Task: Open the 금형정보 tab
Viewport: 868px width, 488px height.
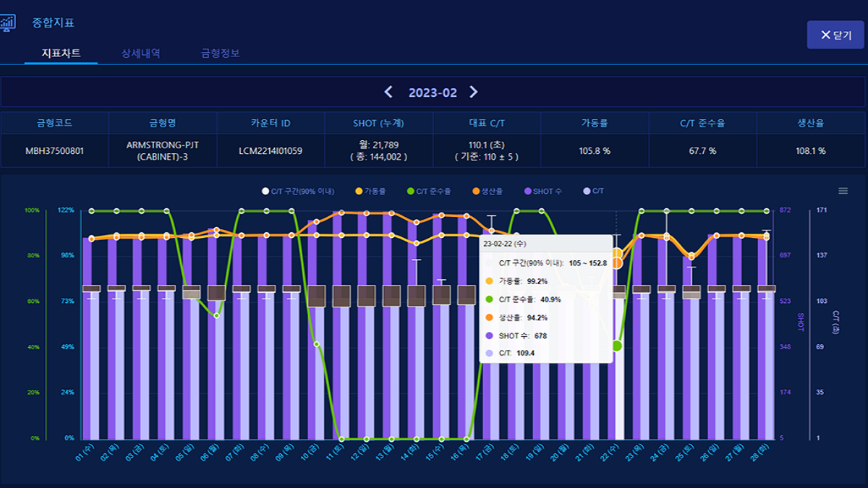Action: (x=221, y=53)
